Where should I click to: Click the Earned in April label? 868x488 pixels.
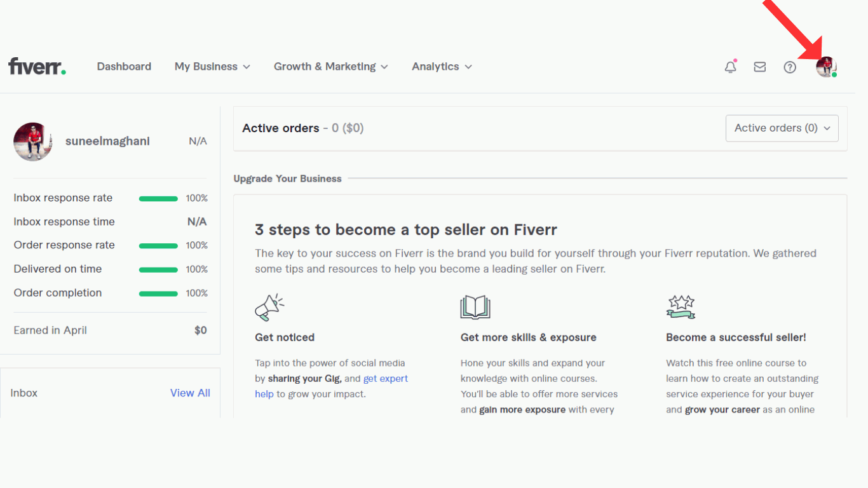pyautogui.click(x=50, y=330)
